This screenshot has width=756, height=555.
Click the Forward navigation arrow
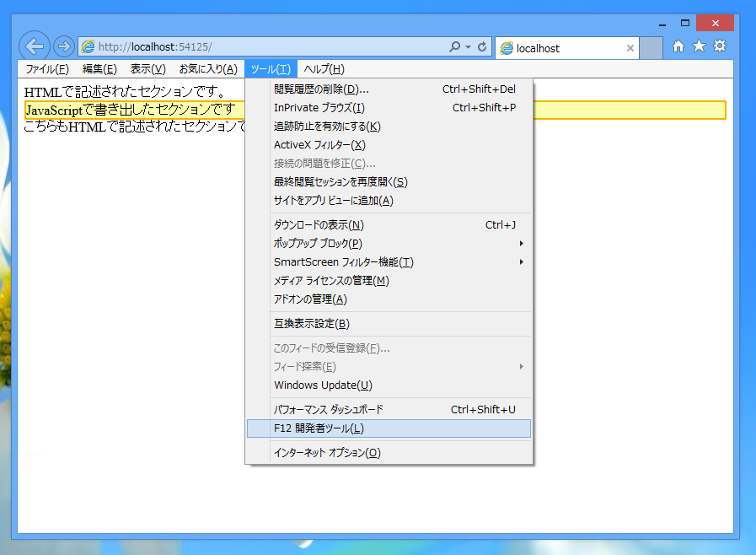tap(63, 47)
